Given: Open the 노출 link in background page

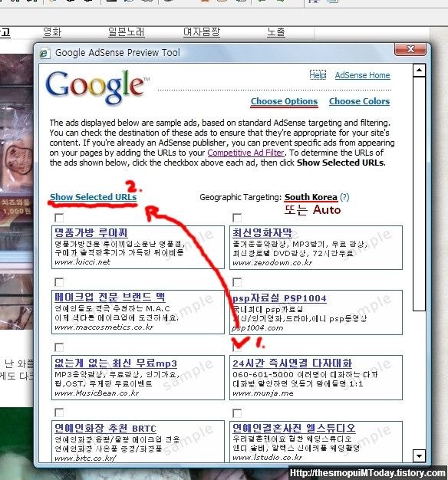Looking at the screenshot, I should click(276, 32).
